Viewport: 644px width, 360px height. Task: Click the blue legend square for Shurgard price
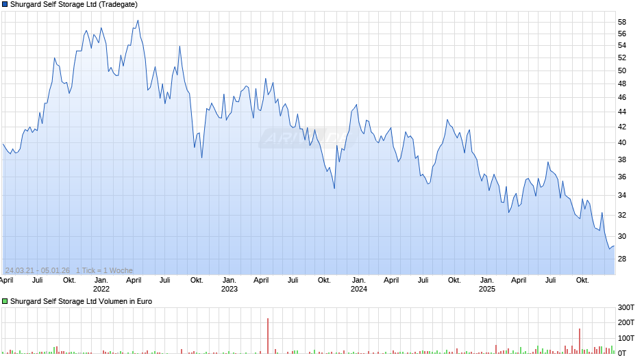click(5, 5)
